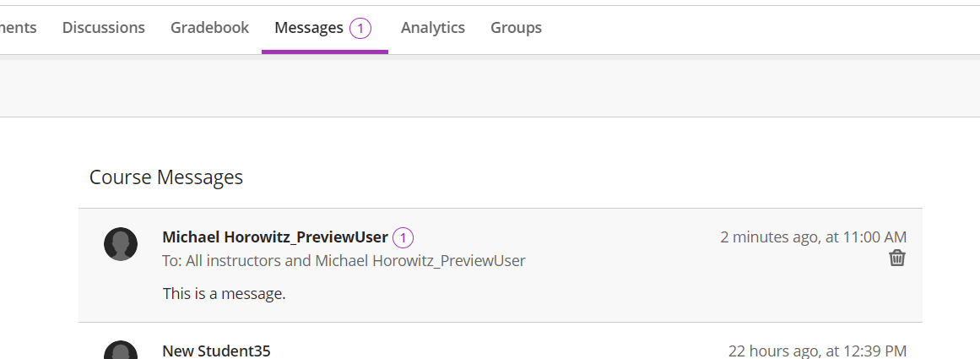
Task: Click the "22 hours ago, at 12:39 PM" timestamp
Action: click(x=817, y=351)
